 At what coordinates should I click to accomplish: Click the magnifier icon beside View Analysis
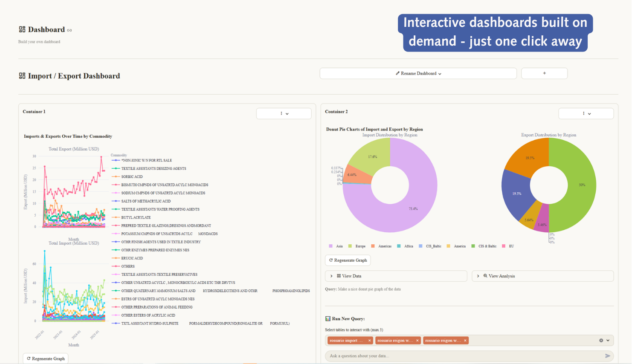click(485, 276)
